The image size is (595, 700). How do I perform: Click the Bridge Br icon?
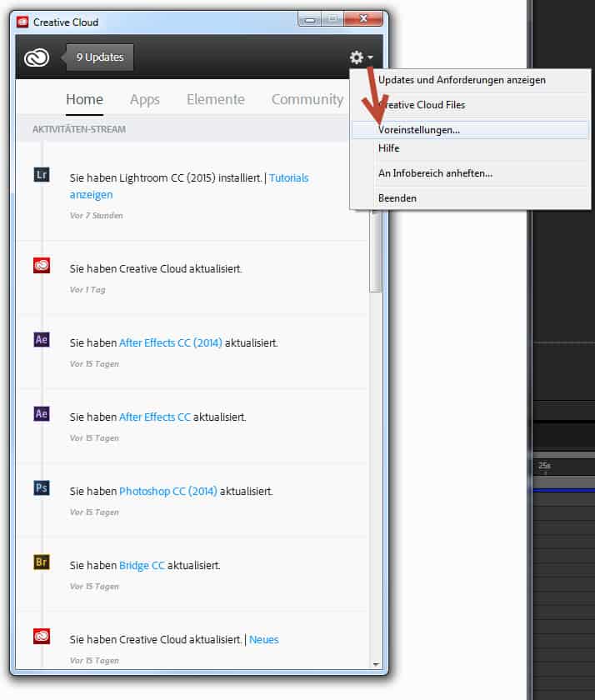point(42,562)
